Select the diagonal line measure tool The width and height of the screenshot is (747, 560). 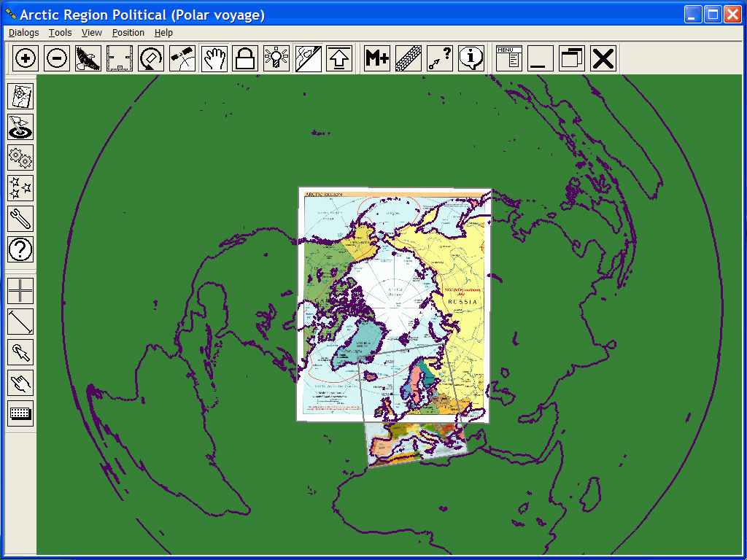click(20, 322)
